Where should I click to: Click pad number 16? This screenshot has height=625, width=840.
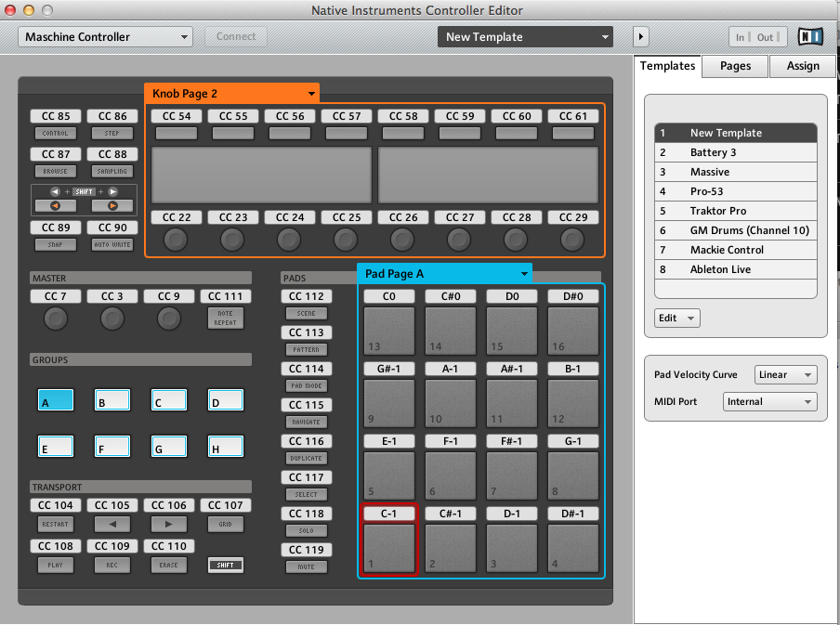coord(572,331)
